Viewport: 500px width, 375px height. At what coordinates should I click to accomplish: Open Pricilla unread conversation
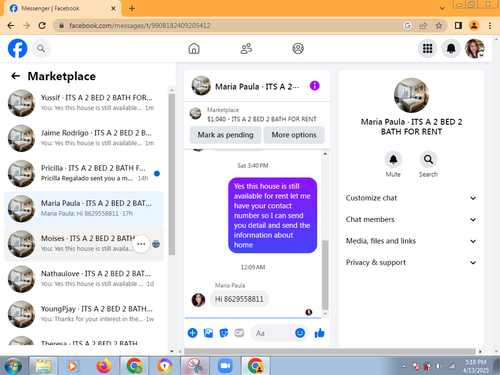[x=84, y=173]
